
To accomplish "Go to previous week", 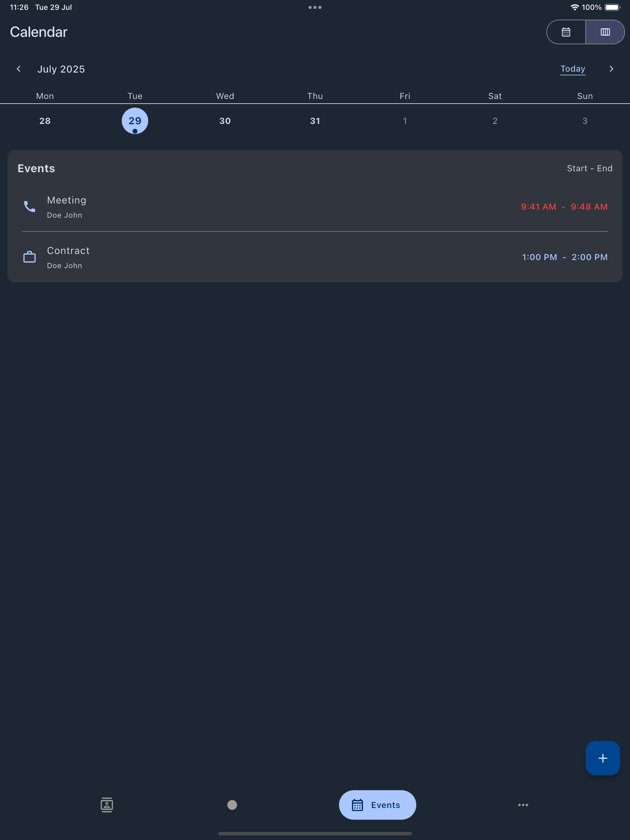I will coord(19,69).
